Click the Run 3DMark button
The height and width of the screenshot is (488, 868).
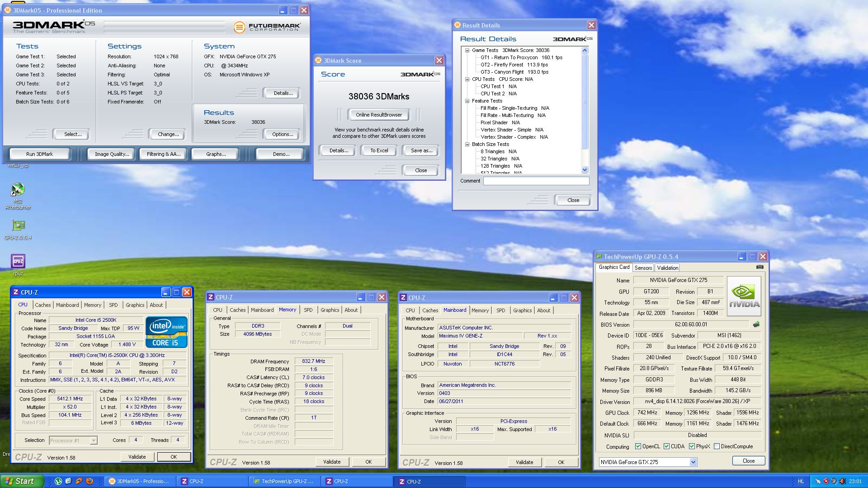[x=39, y=154]
